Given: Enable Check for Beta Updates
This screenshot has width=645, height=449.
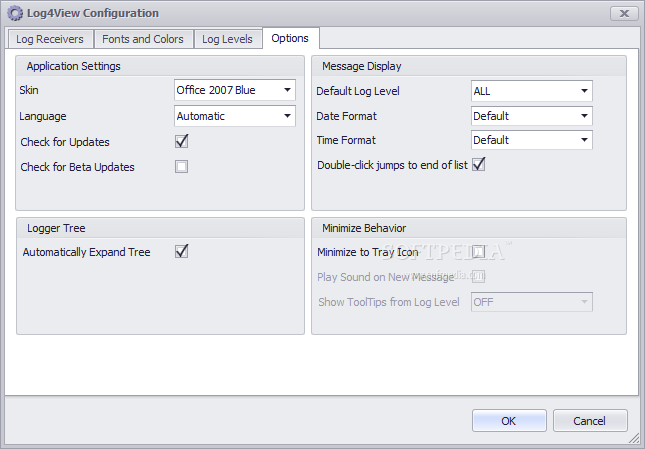Looking at the screenshot, I should point(181,167).
